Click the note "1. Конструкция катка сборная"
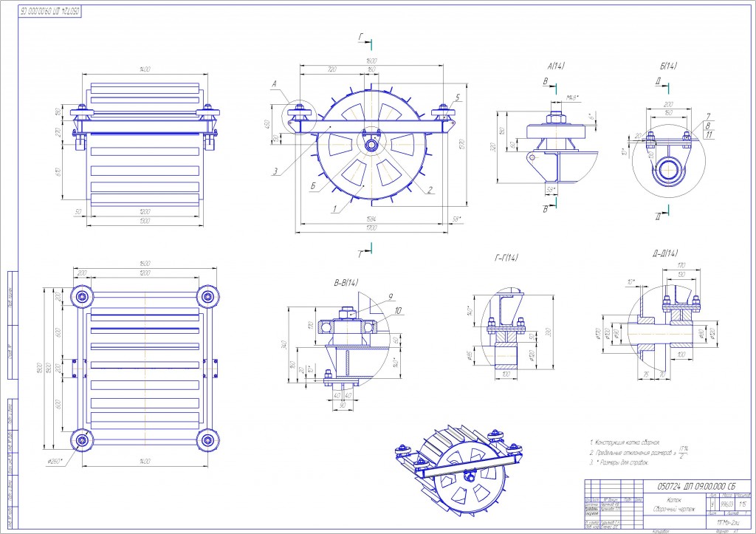This screenshot has height=534, width=756. pos(625,442)
